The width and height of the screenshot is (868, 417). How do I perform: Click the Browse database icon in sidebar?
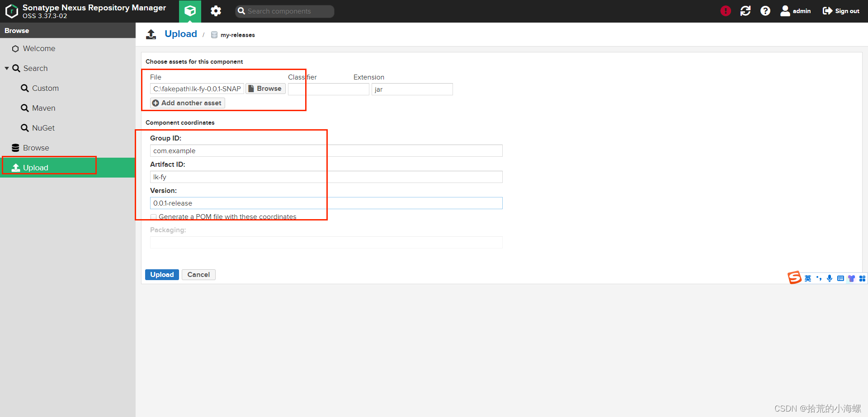[15, 148]
